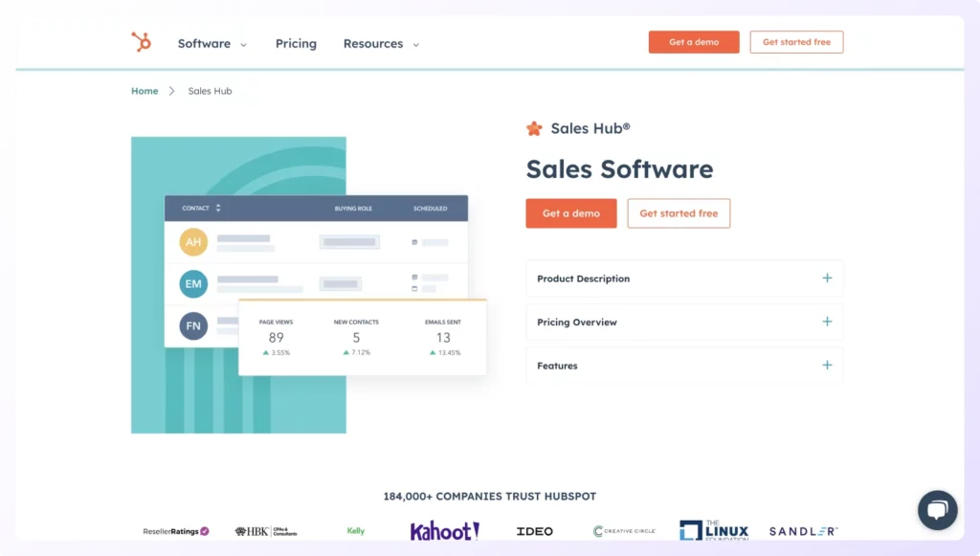
Task: Click the Page Views stats card
Action: (x=277, y=337)
